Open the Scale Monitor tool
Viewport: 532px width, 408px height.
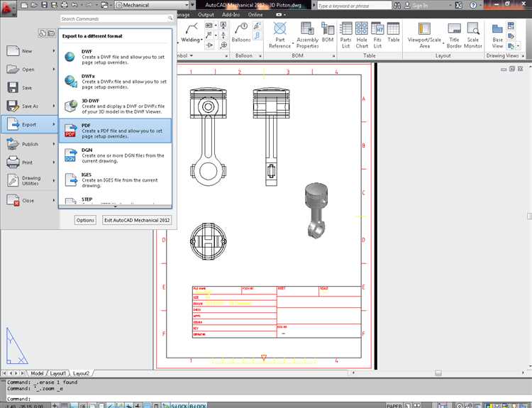472,35
